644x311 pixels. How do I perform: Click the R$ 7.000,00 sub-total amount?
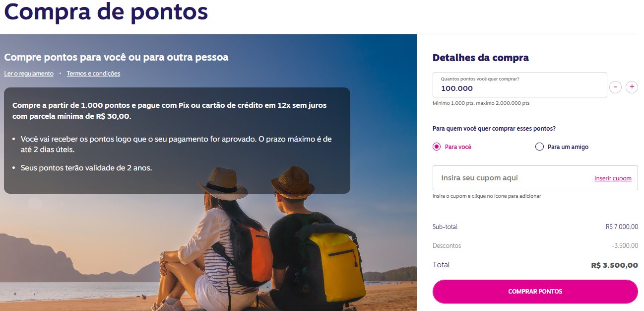[622, 227]
